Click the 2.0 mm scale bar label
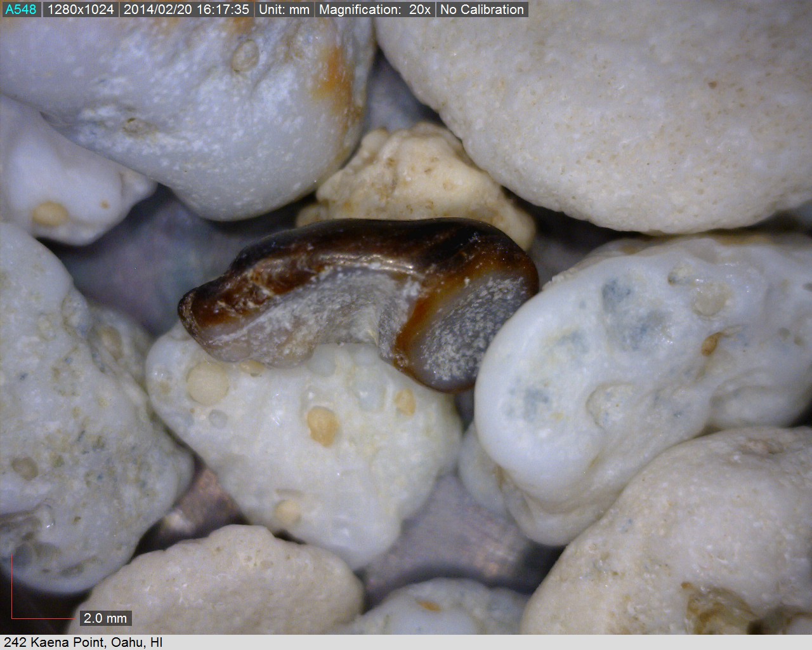The width and height of the screenshot is (812, 650). tap(105, 618)
